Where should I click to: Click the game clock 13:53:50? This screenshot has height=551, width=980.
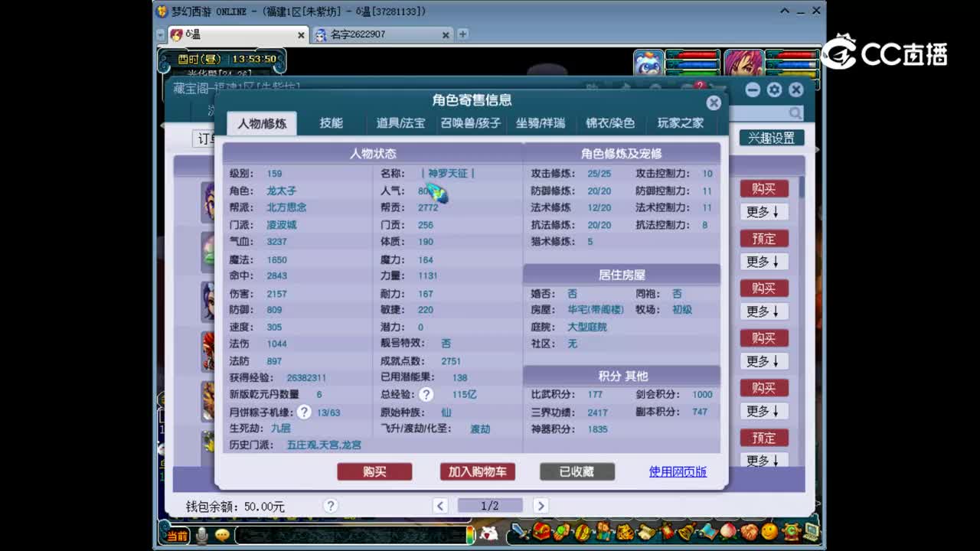[x=253, y=59]
